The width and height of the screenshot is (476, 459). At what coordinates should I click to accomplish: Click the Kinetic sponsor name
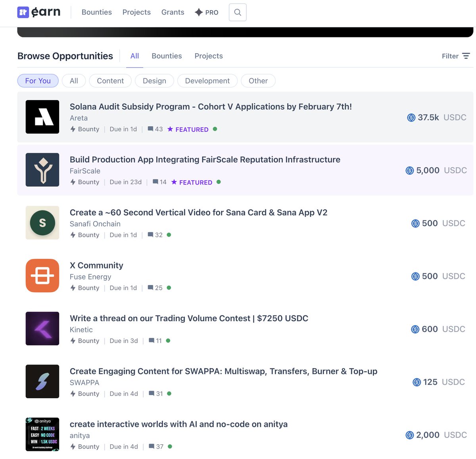[x=81, y=330]
